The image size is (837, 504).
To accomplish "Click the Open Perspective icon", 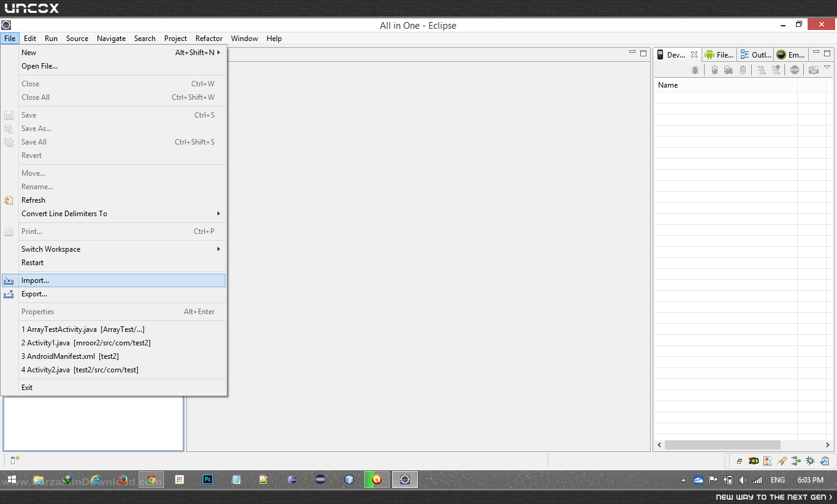I will pyautogui.click(x=740, y=461).
